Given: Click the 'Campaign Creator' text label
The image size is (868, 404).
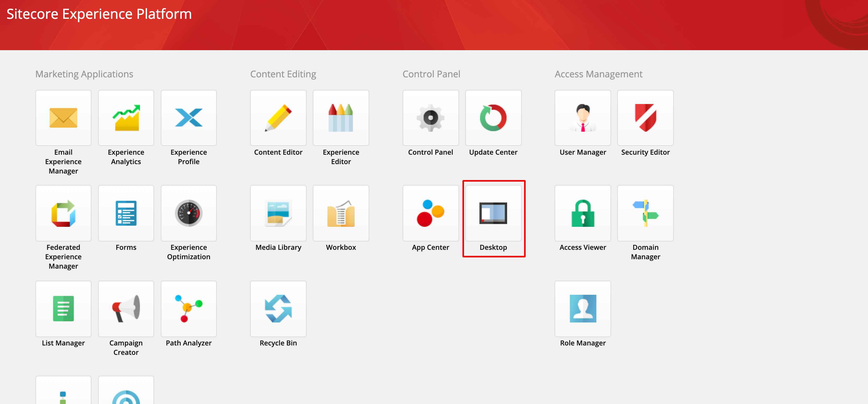Looking at the screenshot, I should pos(126,348).
